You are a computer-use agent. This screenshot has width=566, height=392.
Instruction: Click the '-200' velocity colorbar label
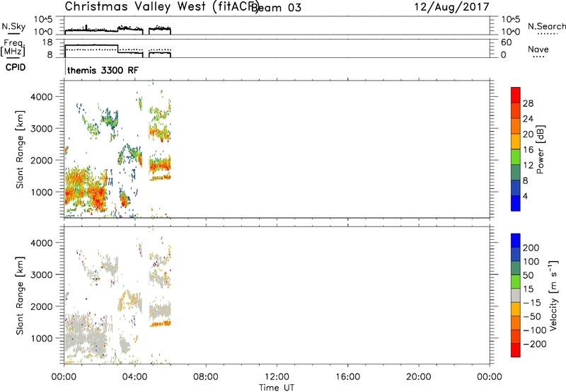pos(535,344)
